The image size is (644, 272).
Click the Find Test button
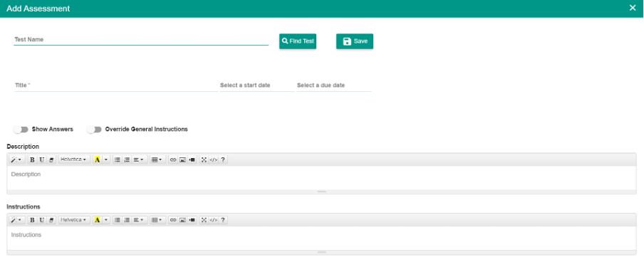298,41
